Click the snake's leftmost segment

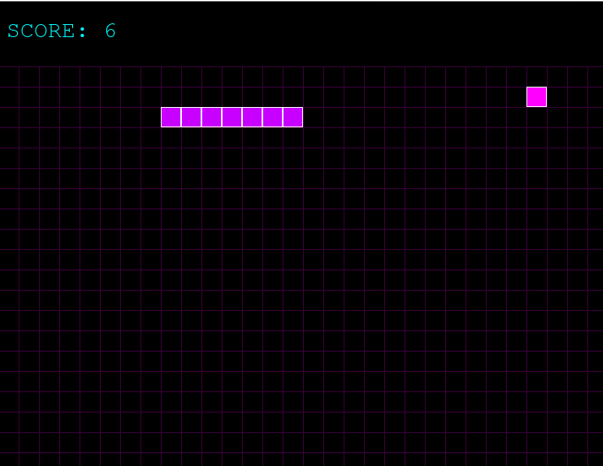coord(171,117)
